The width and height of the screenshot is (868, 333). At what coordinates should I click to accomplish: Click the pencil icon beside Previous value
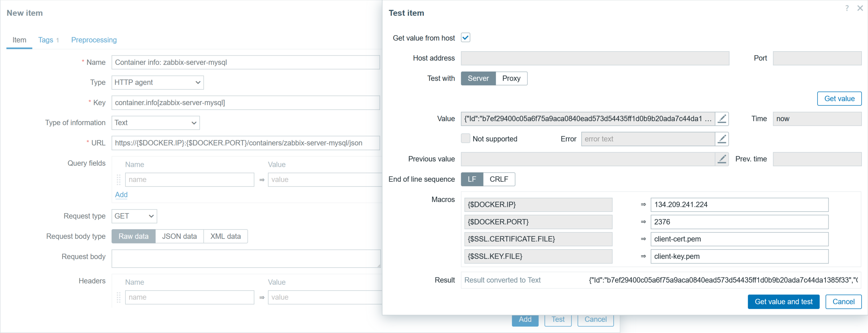pyautogui.click(x=722, y=159)
